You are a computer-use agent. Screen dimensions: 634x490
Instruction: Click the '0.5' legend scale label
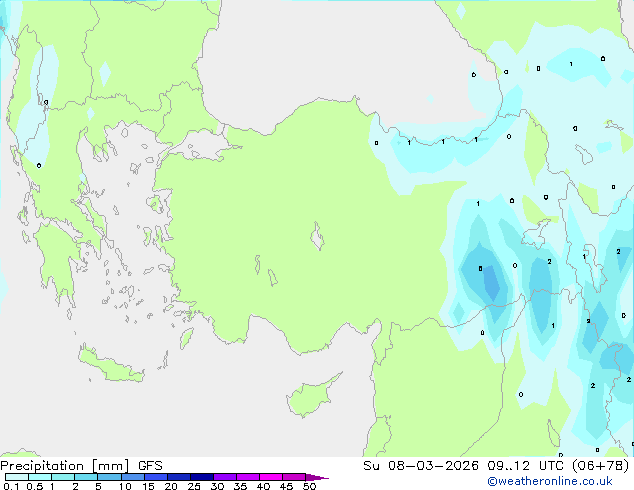click(35, 486)
